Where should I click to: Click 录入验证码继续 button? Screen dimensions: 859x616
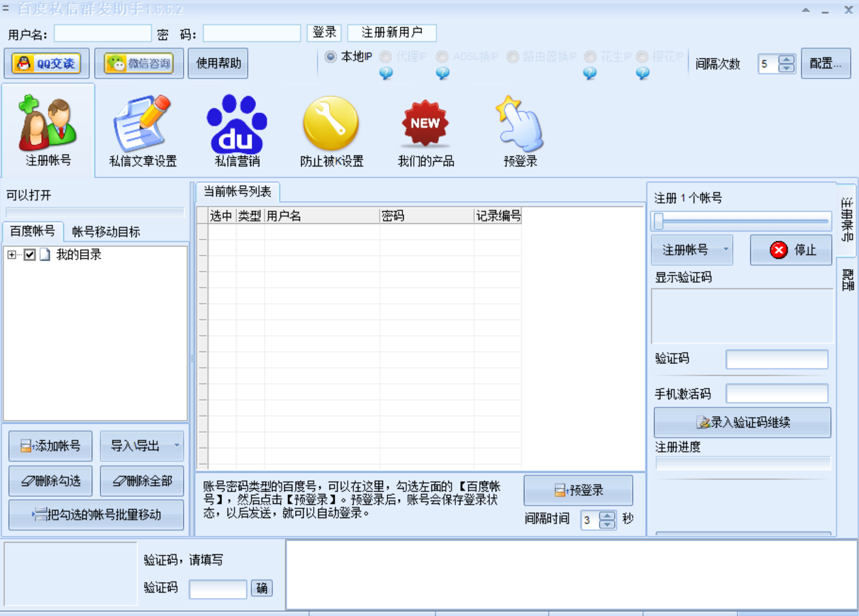pyautogui.click(x=743, y=422)
